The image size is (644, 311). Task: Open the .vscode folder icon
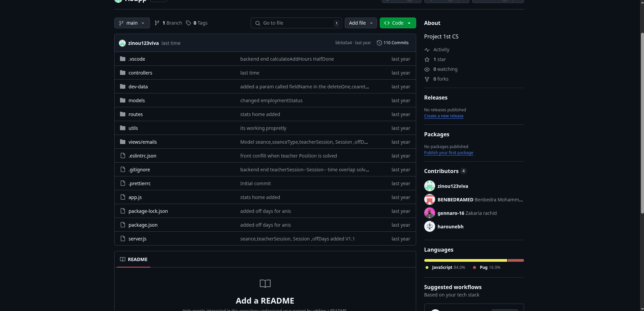(x=123, y=59)
